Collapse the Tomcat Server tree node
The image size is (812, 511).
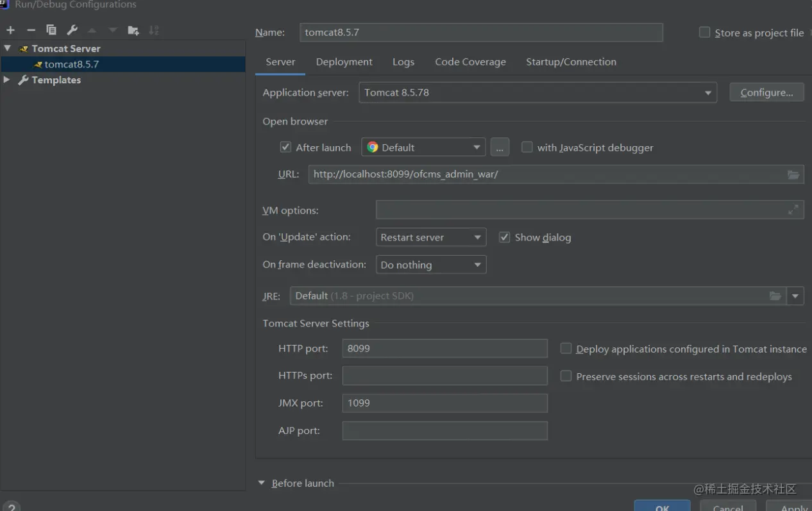tap(7, 48)
